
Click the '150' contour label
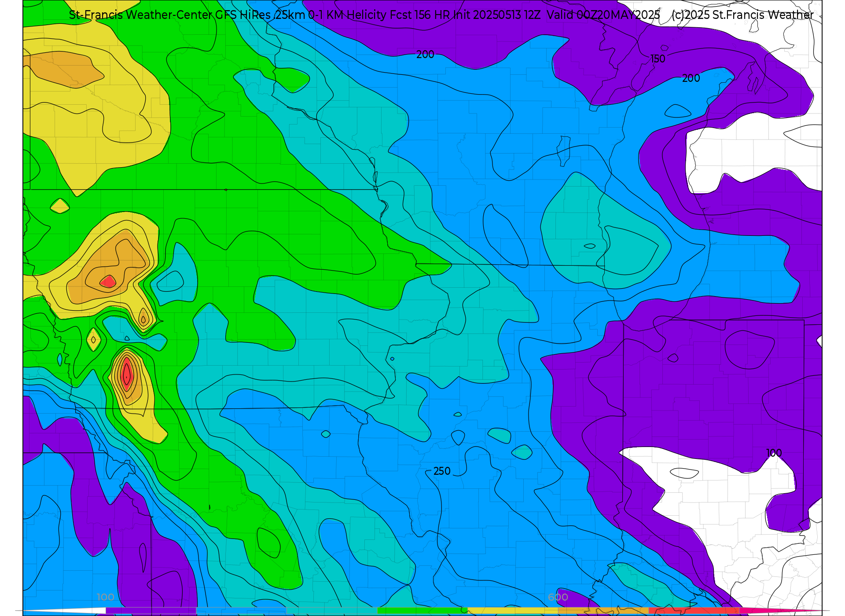(658, 59)
